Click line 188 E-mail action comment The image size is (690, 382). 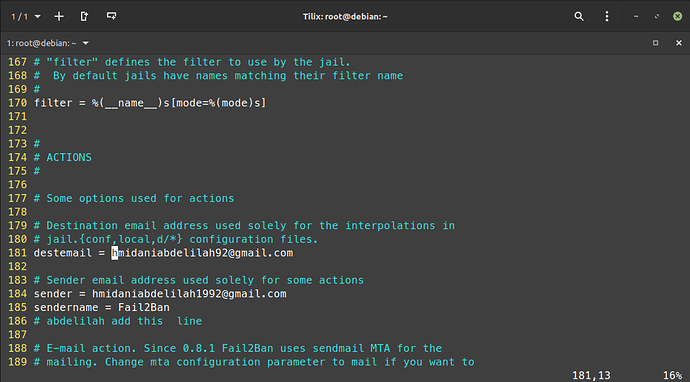[238, 349]
